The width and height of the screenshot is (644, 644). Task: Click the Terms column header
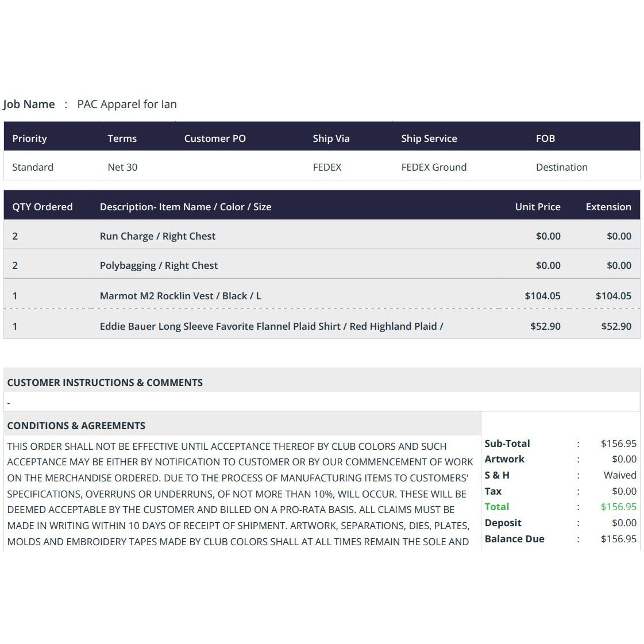pos(122,138)
